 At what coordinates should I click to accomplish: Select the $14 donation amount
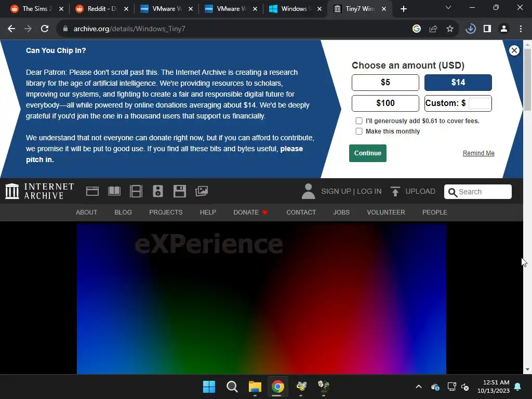coord(458,83)
